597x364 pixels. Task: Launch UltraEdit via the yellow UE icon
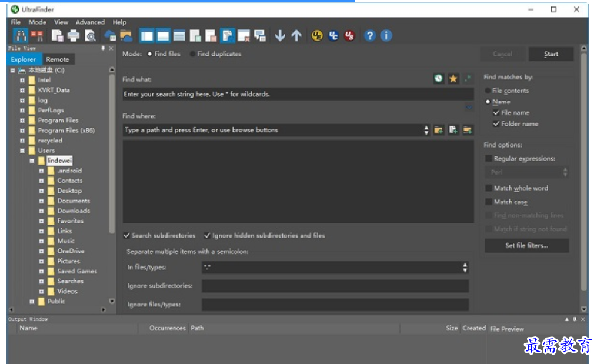(x=317, y=36)
